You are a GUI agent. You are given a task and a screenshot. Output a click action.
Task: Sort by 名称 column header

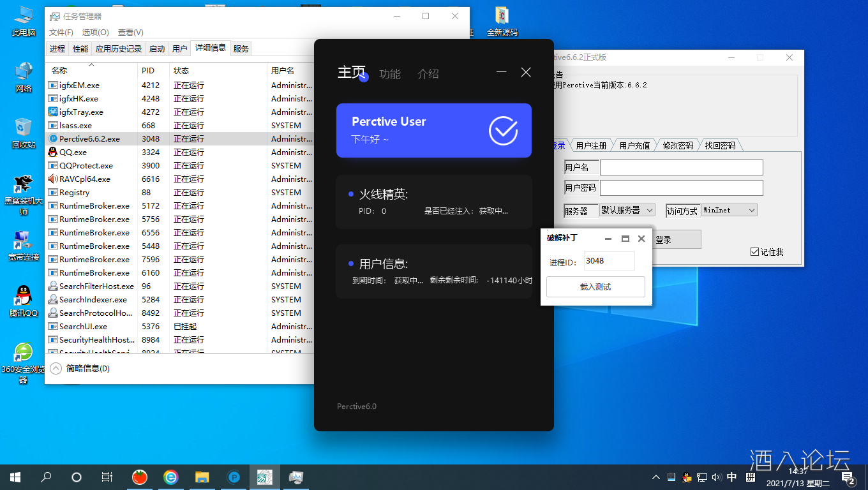(x=91, y=70)
